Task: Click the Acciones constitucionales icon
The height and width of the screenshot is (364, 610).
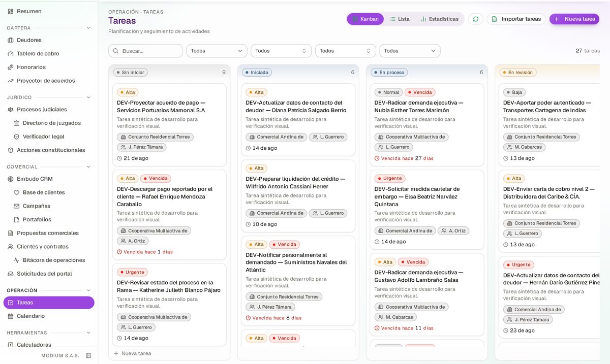Action: pos(11,150)
